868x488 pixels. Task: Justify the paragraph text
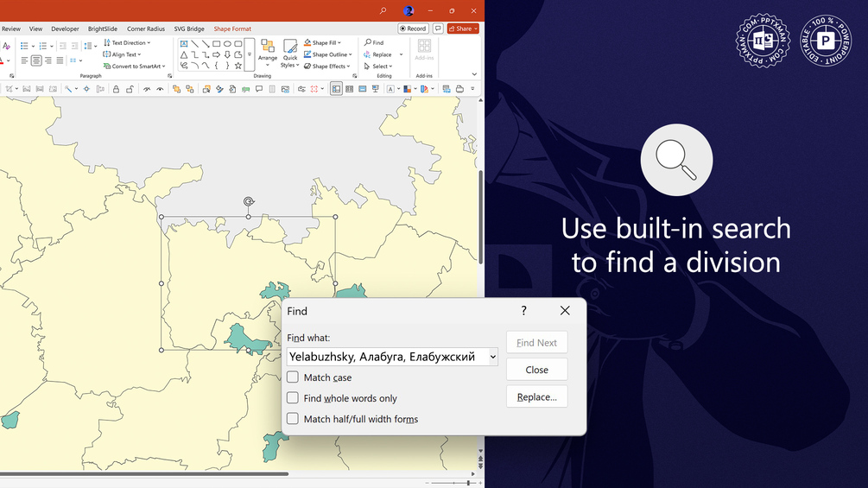pos(60,60)
